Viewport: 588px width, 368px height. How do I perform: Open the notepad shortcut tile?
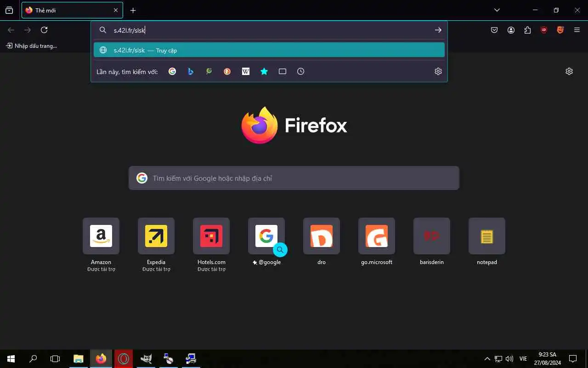click(x=487, y=236)
